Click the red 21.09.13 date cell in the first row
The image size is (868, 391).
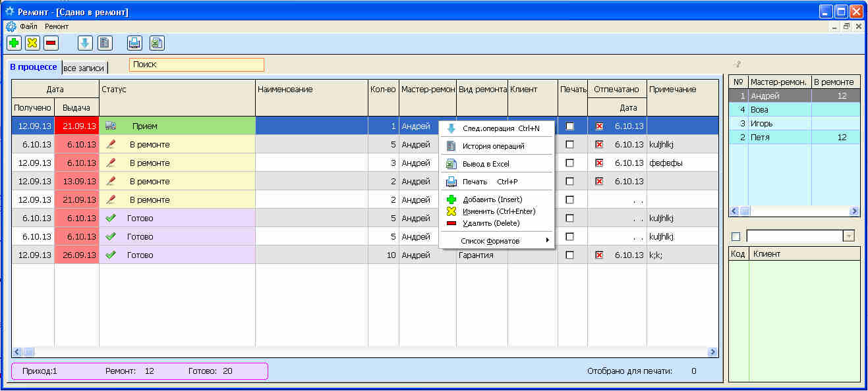tap(76, 126)
